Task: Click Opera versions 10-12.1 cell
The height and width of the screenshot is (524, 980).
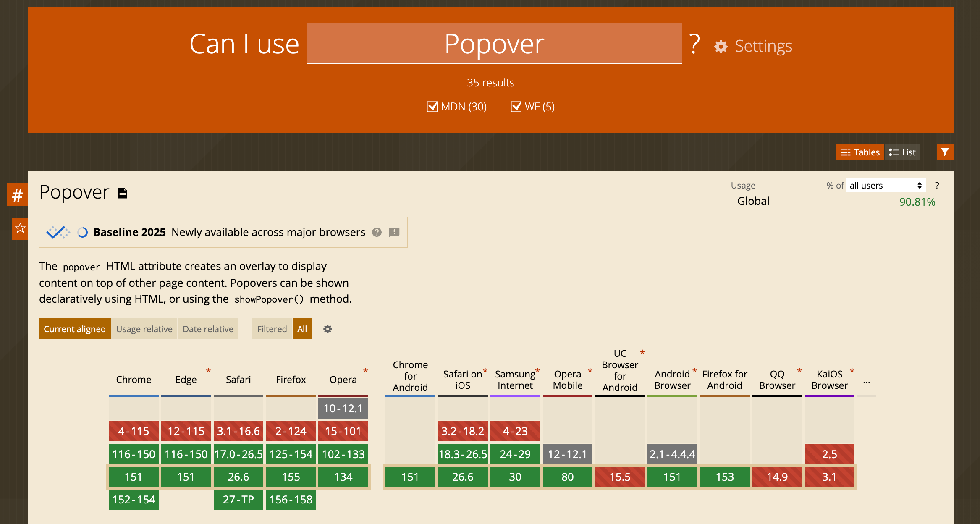Action: coord(343,409)
